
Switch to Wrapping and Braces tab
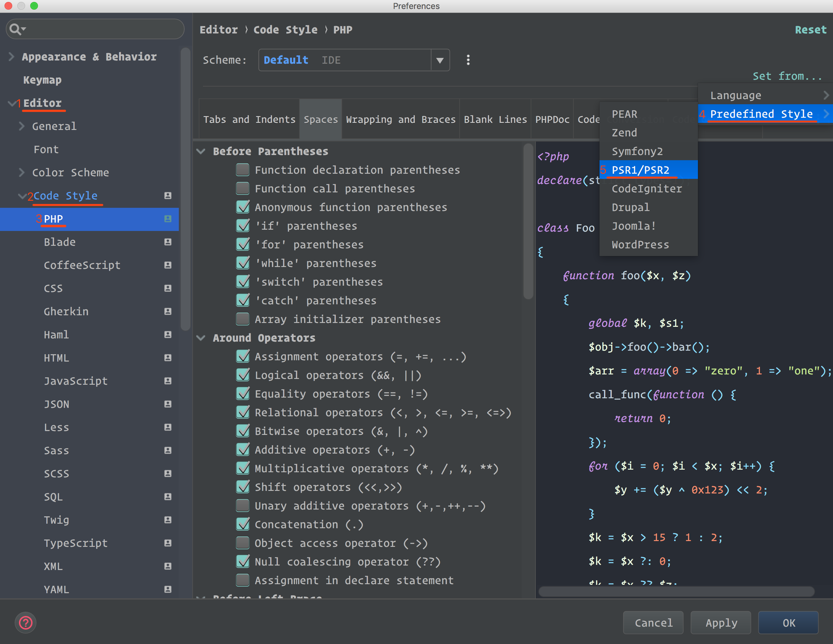pos(400,119)
